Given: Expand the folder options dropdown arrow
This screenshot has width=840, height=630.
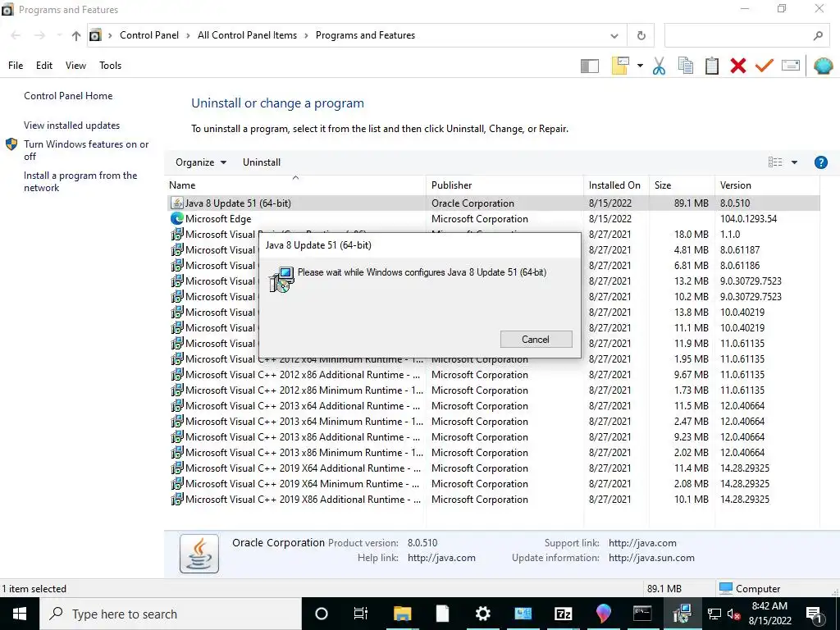Looking at the screenshot, I should pos(640,66).
